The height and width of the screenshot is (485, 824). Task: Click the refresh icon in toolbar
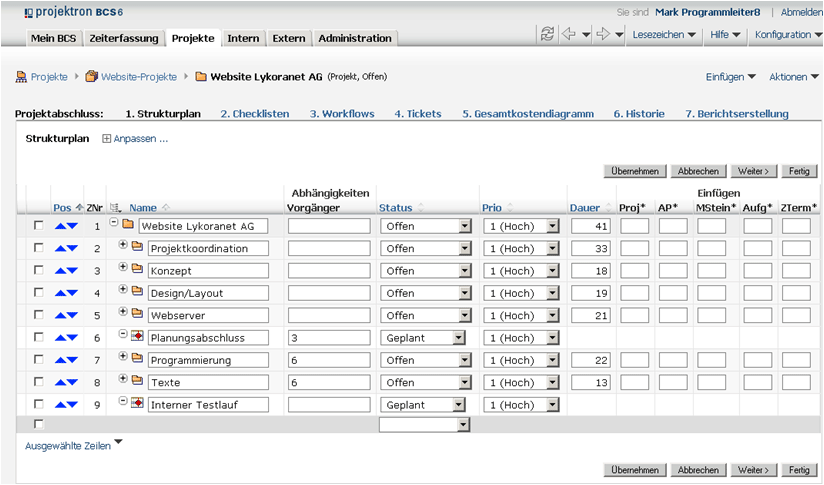click(547, 34)
